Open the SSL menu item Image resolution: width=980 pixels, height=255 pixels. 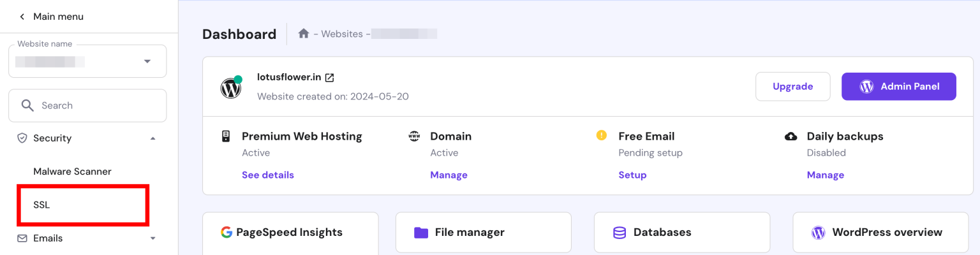click(42, 205)
